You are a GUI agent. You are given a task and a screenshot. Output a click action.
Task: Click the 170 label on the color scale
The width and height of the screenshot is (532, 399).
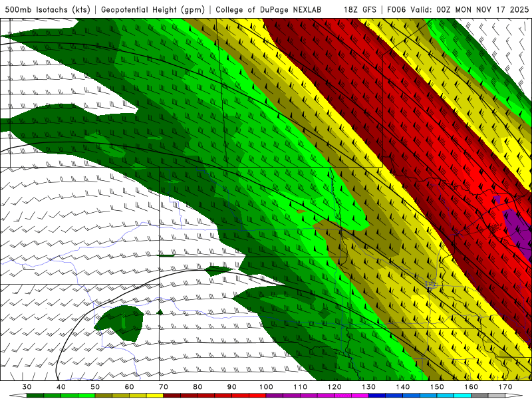click(x=505, y=387)
